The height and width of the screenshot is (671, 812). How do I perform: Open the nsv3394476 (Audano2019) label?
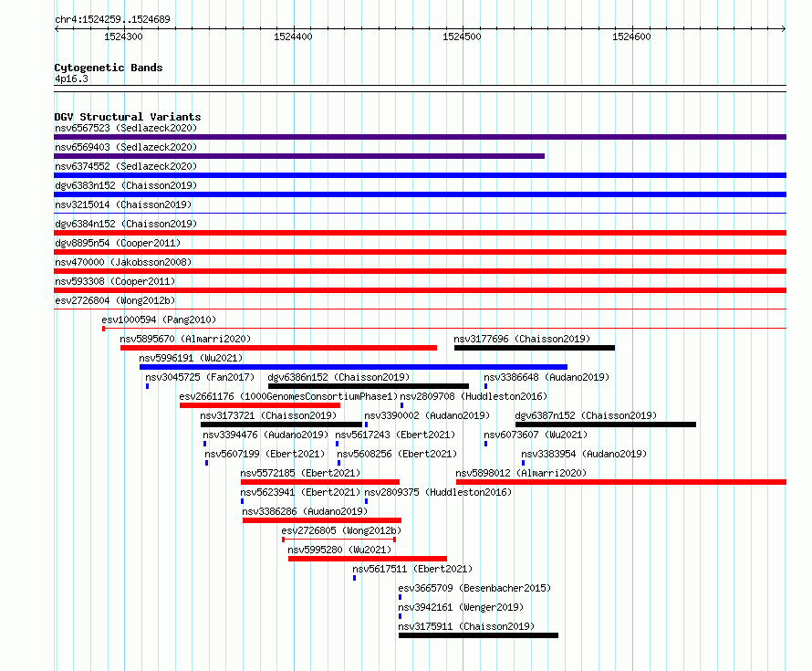point(265,435)
